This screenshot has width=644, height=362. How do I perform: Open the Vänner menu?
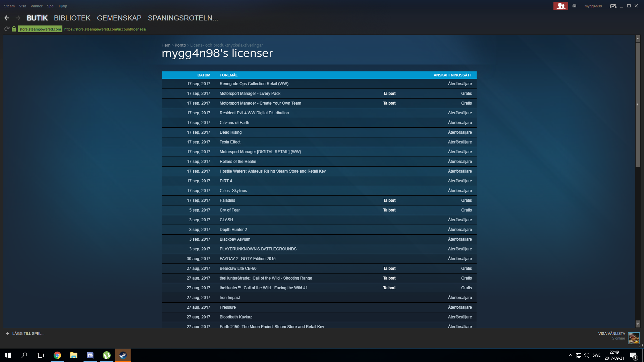(x=37, y=6)
